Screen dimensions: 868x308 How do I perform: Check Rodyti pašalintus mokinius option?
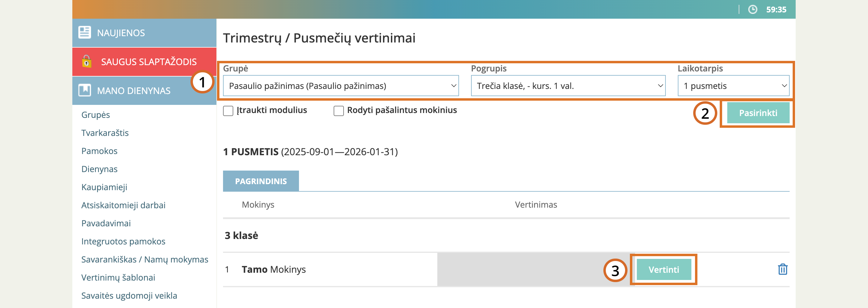pyautogui.click(x=338, y=111)
